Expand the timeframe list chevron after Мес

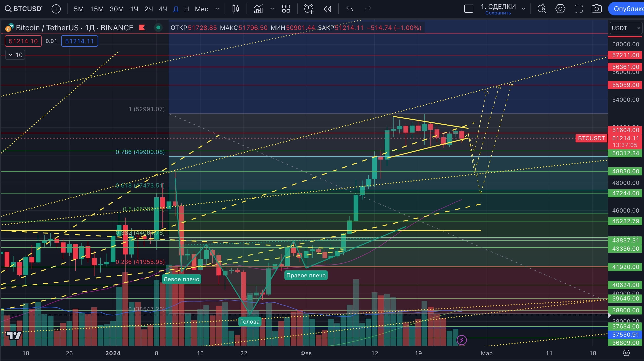[217, 9]
